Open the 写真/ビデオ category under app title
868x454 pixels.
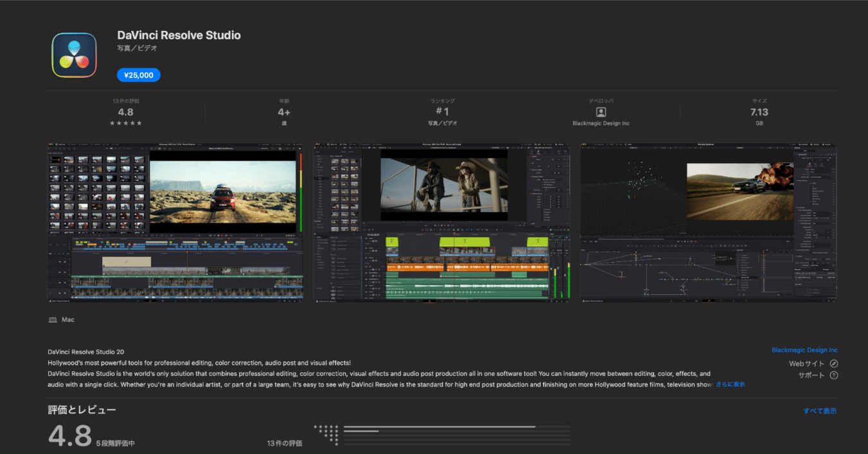point(137,48)
